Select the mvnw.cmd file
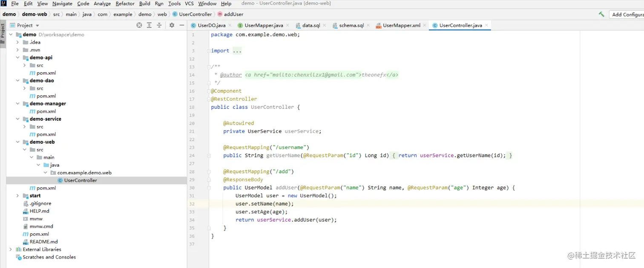 [x=41, y=226]
